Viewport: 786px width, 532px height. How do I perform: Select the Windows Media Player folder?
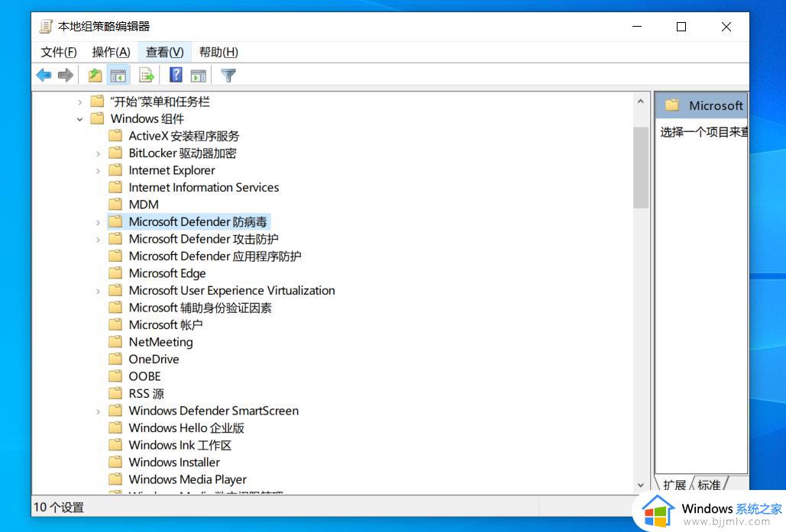(188, 479)
